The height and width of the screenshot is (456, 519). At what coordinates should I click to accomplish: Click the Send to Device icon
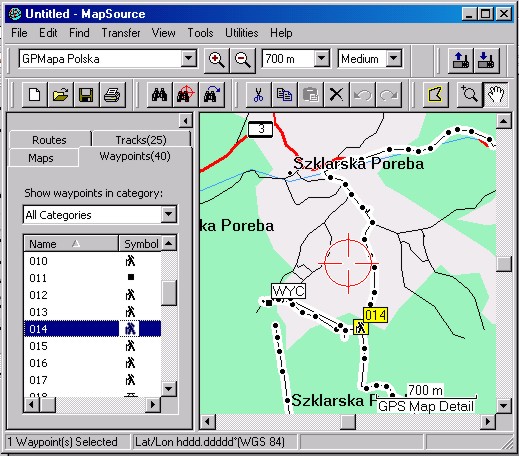coord(461,60)
